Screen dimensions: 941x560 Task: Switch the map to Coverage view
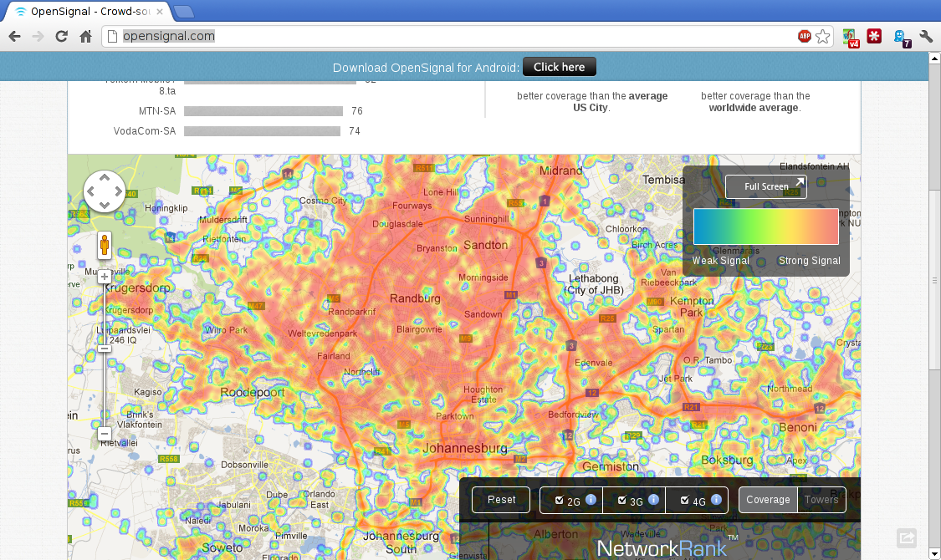pyautogui.click(x=768, y=500)
